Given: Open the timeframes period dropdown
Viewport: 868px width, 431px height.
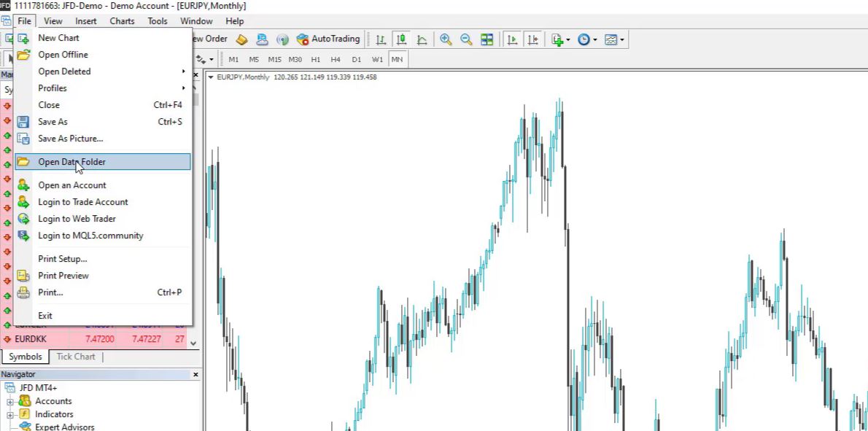Looking at the screenshot, I should (595, 39).
